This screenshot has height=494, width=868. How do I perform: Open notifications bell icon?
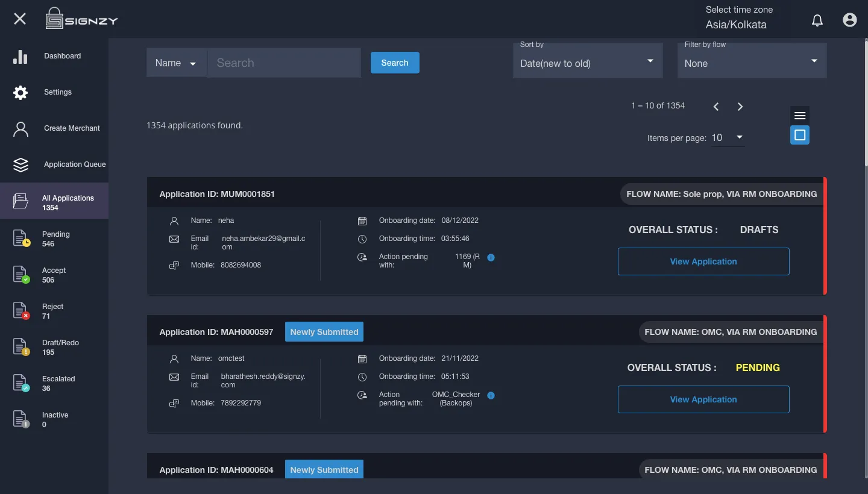tap(817, 20)
